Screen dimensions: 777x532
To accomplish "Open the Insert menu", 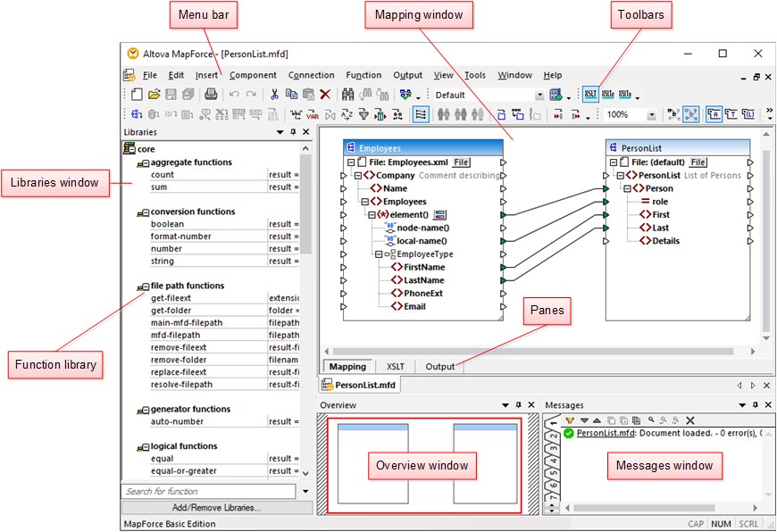I will 206,75.
